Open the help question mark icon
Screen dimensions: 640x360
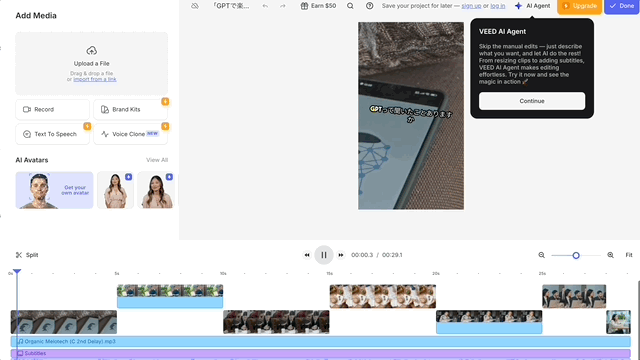pyautogui.click(x=369, y=6)
